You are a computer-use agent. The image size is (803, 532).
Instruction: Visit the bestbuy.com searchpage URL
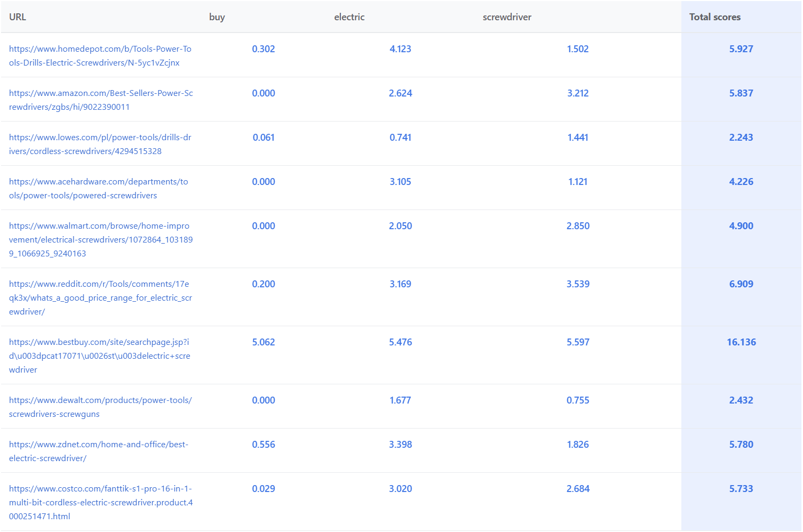pyautogui.click(x=100, y=356)
